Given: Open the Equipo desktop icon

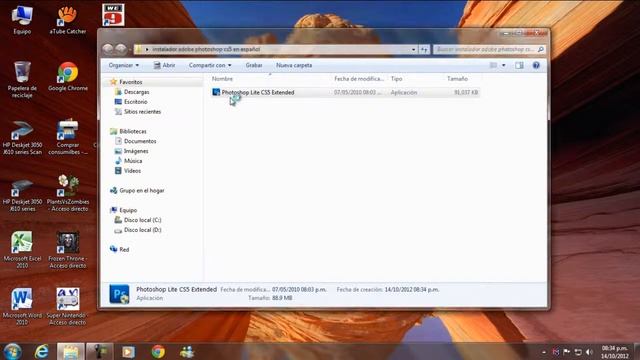Looking at the screenshot, I should 22,20.
